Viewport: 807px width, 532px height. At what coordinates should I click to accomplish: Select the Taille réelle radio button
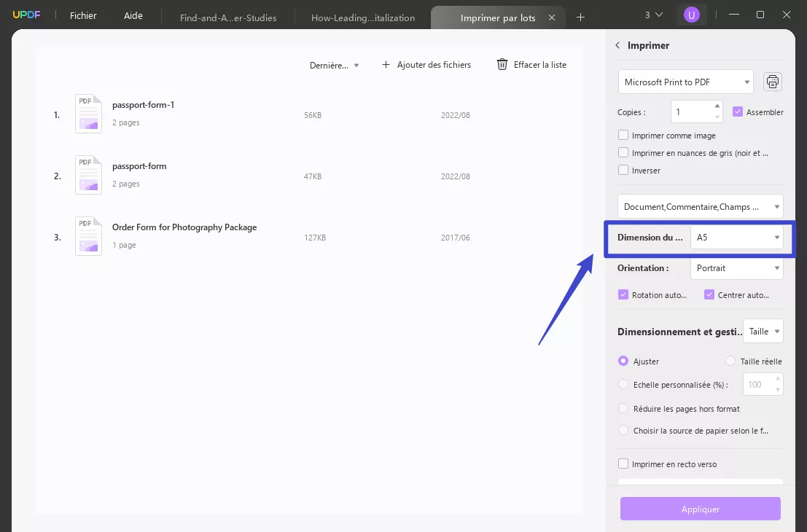(x=730, y=361)
